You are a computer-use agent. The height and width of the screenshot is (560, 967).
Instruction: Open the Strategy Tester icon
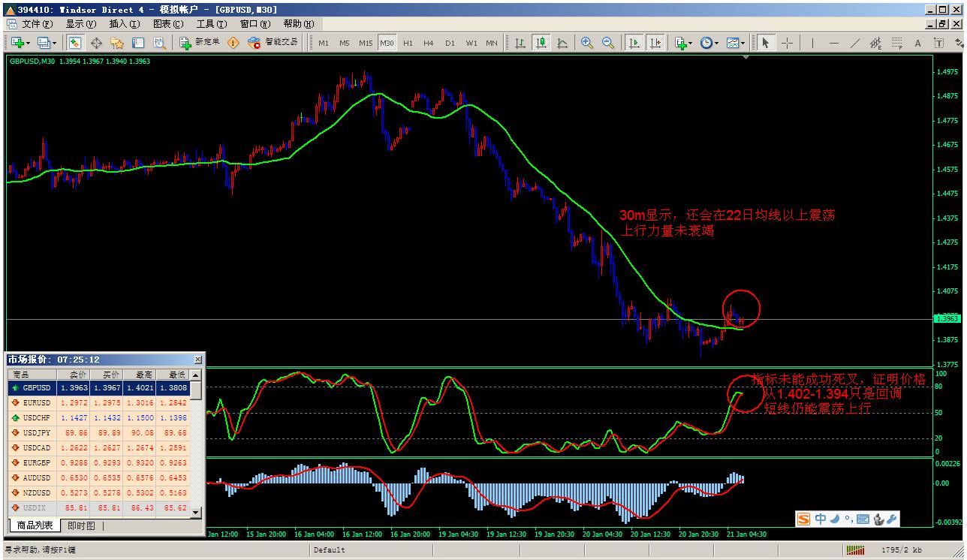(159, 43)
